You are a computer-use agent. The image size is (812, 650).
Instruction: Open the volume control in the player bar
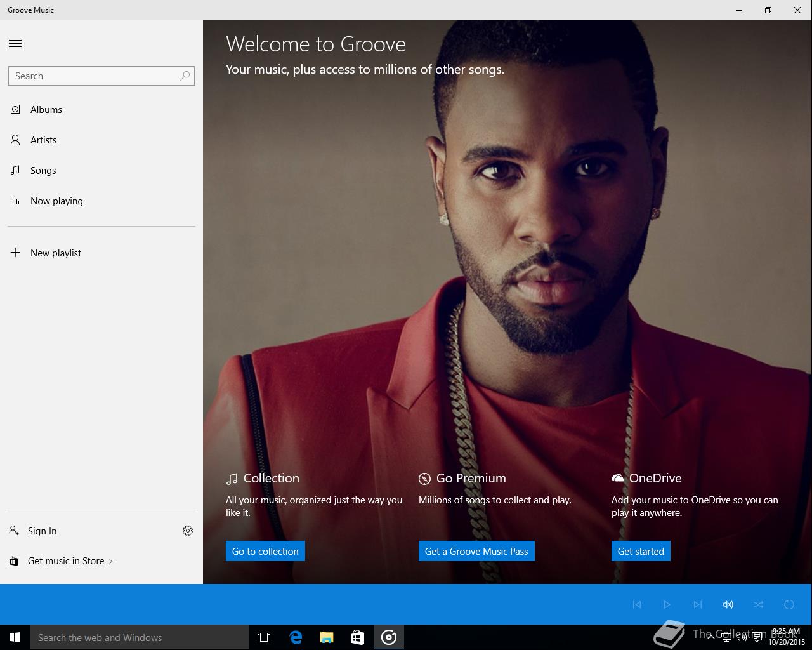click(x=728, y=604)
